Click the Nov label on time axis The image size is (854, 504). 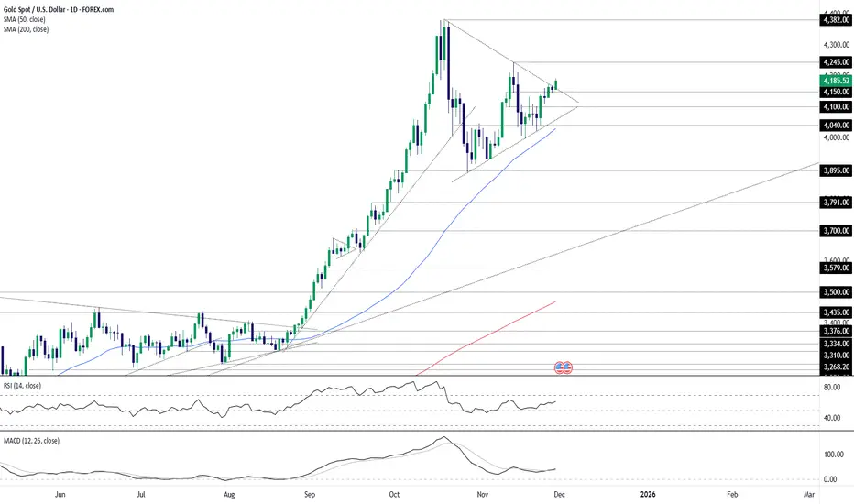(x=482, y=494)
